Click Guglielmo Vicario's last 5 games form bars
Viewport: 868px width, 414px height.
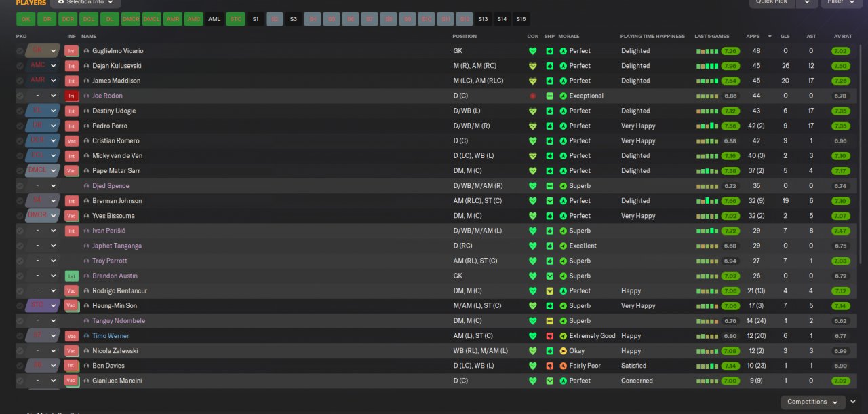click(707, 51)
